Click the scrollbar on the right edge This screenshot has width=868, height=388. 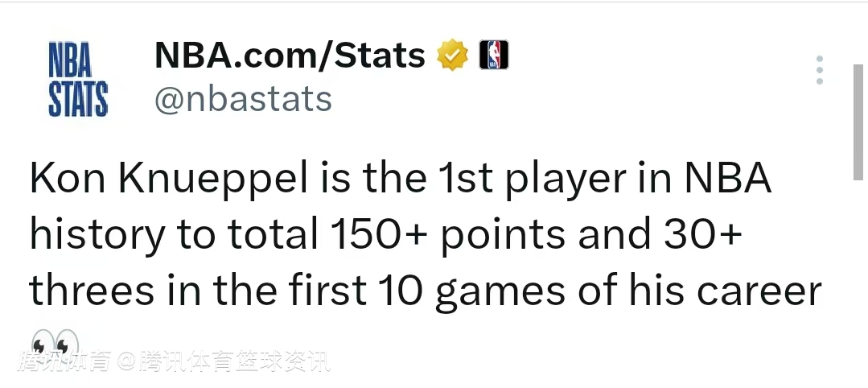click(859, 121)
